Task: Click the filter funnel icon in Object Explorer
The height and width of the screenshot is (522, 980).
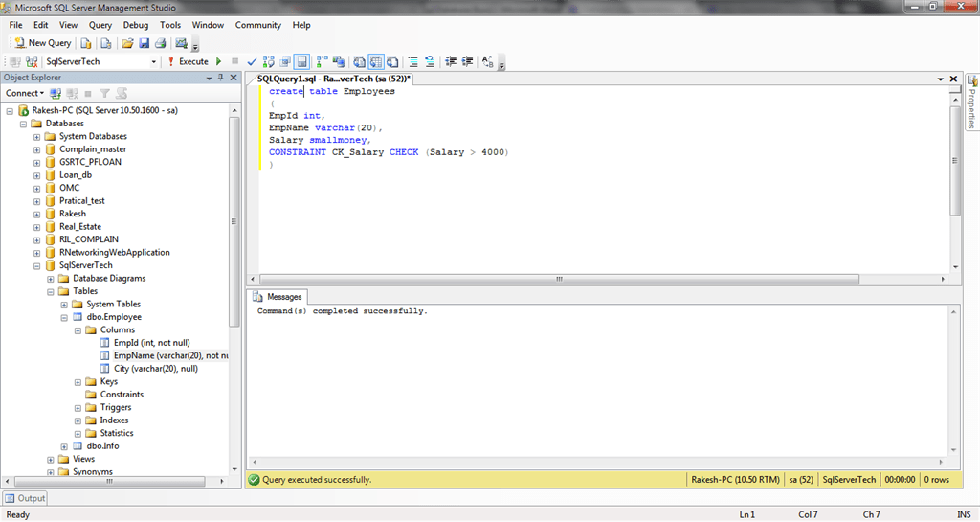Action: 105,93
